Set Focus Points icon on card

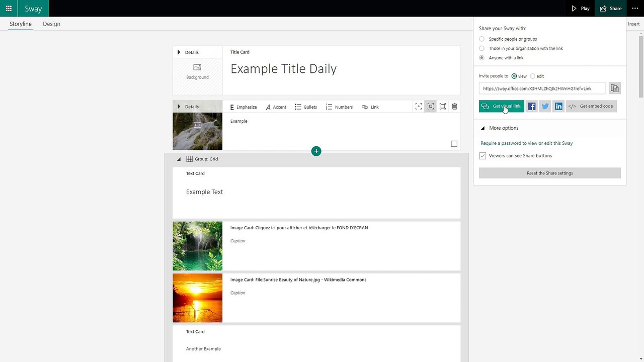418,107
